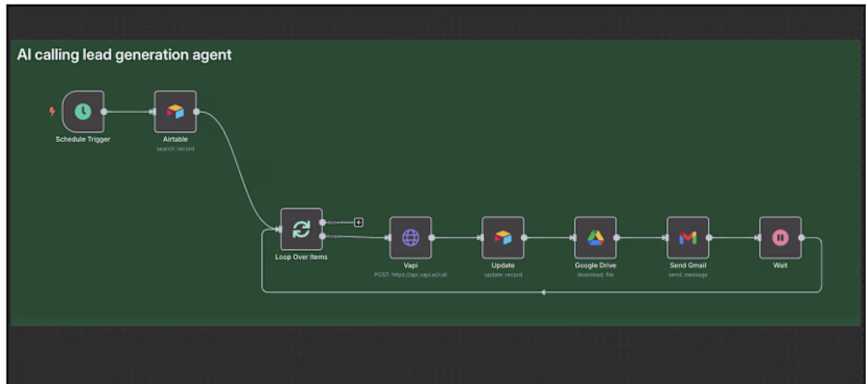Click the 'Vapi' label text
Image resolution: width=868 pixels, height=384 pixels.
(x=410, y=265)
